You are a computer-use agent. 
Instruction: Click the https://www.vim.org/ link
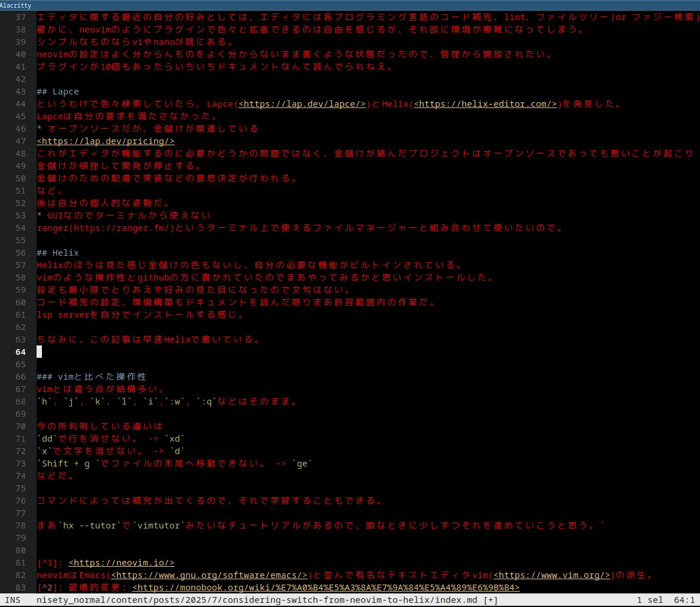click(551, 575)
